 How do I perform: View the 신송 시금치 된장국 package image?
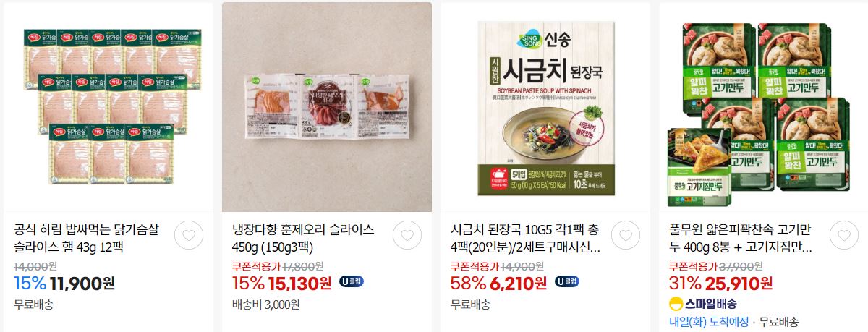pyautogui.click(x=545, y=107)
